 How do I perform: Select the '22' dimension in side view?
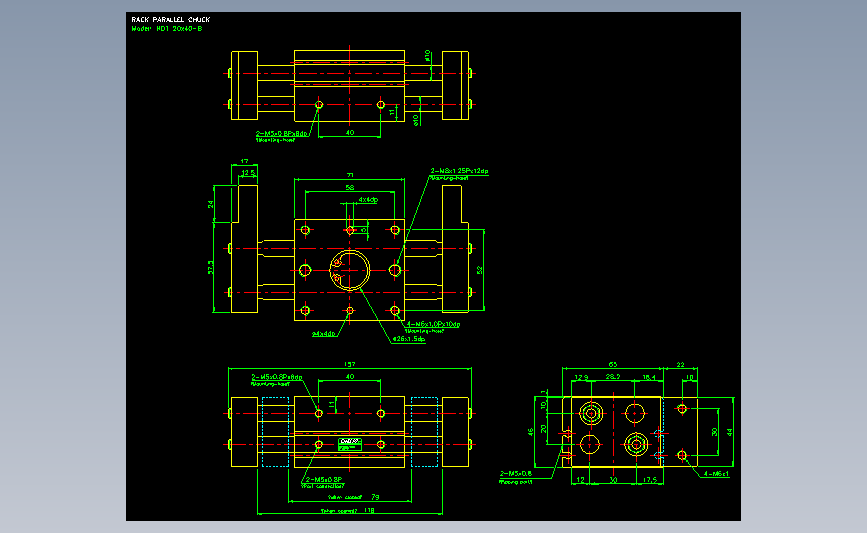tap(680, 364)
